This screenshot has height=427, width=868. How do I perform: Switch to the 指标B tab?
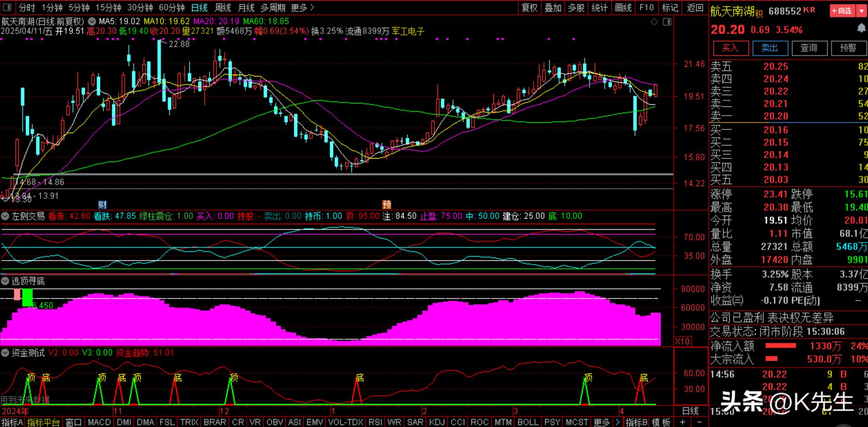[x=637, y=422]
